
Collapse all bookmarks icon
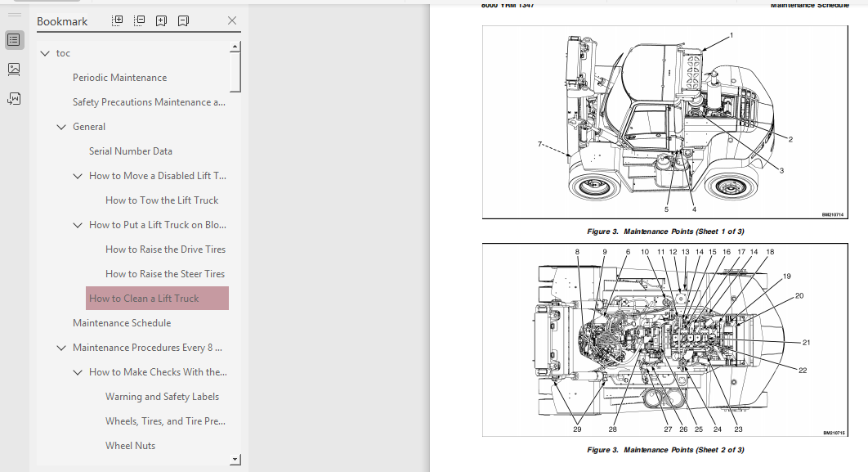click(140, 20)
